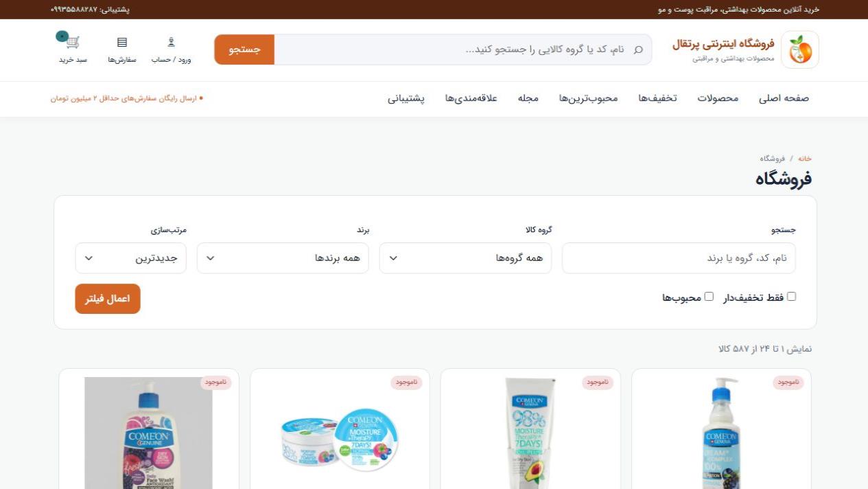868x489 pixels.
Task: Open the orders icon (سفارش‌ها)
Action: click(122, 49)
